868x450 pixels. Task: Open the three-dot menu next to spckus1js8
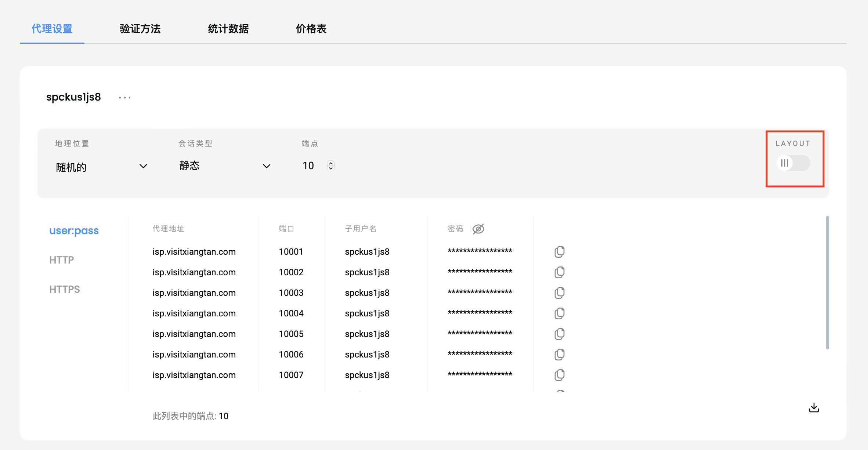pos(125,98)
